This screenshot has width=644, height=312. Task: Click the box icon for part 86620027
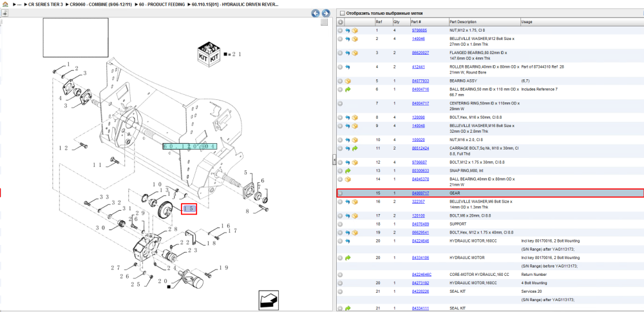(x=355, y=53)
